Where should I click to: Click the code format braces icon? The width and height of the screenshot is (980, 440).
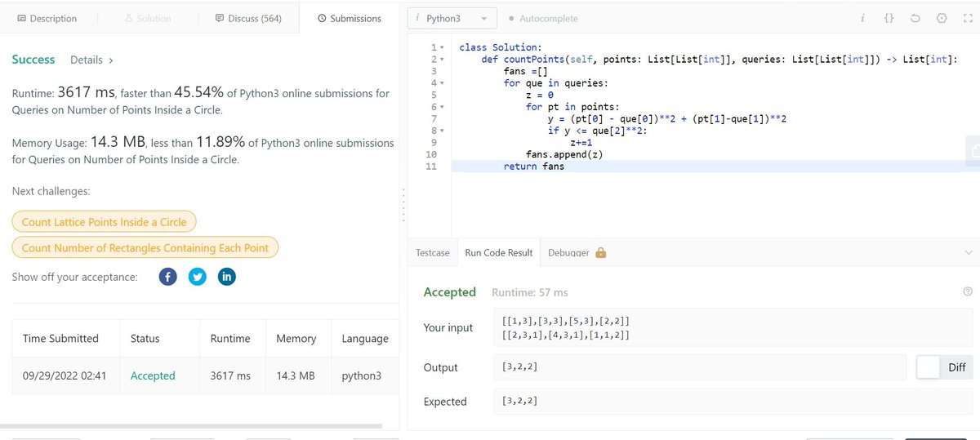click(889, 18)
